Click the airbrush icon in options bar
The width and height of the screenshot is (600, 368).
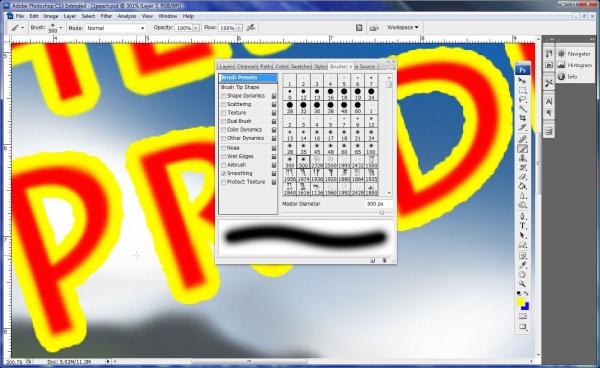(251, 28)
